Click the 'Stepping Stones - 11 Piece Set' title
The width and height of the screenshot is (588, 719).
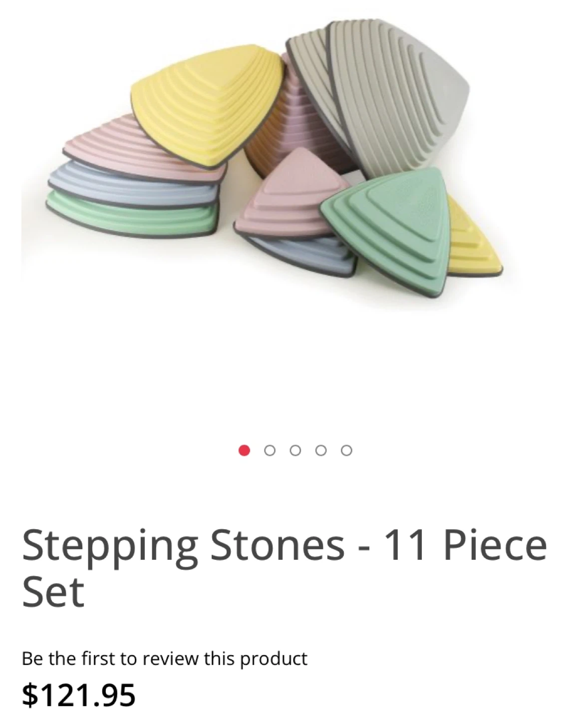[285, 568]
